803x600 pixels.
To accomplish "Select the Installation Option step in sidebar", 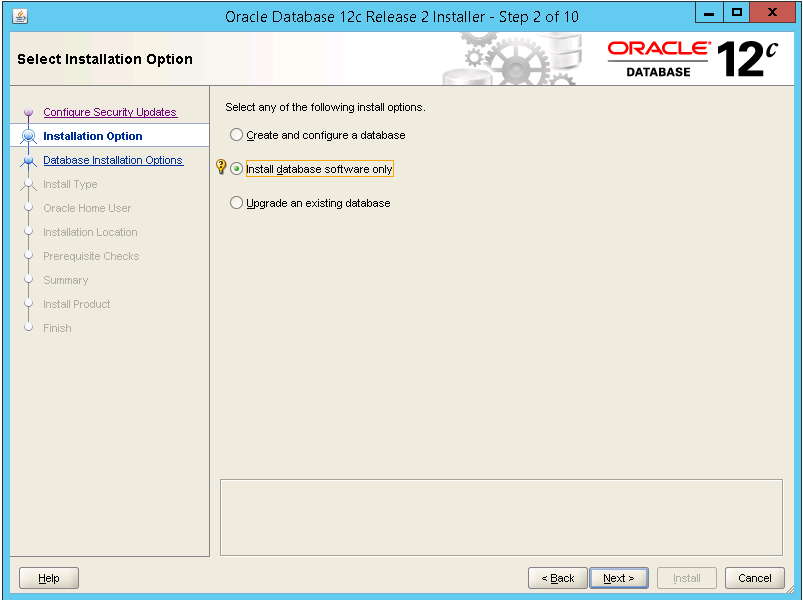I will [93, 136].
